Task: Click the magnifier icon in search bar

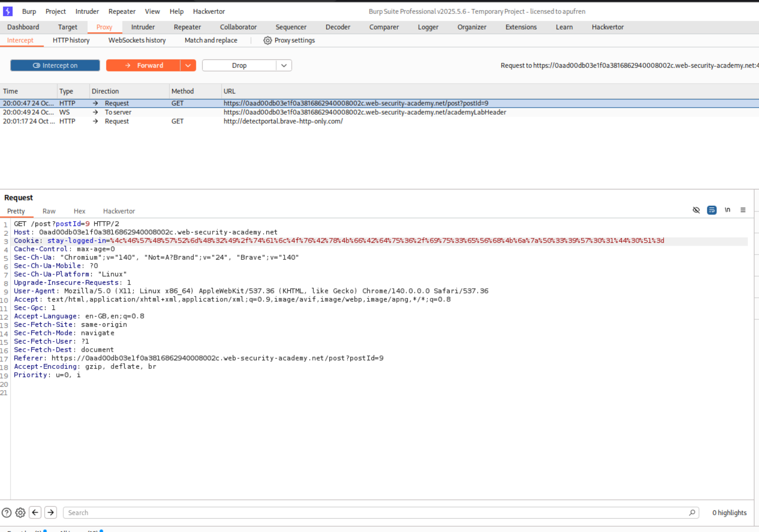Action: pos(692,512)
